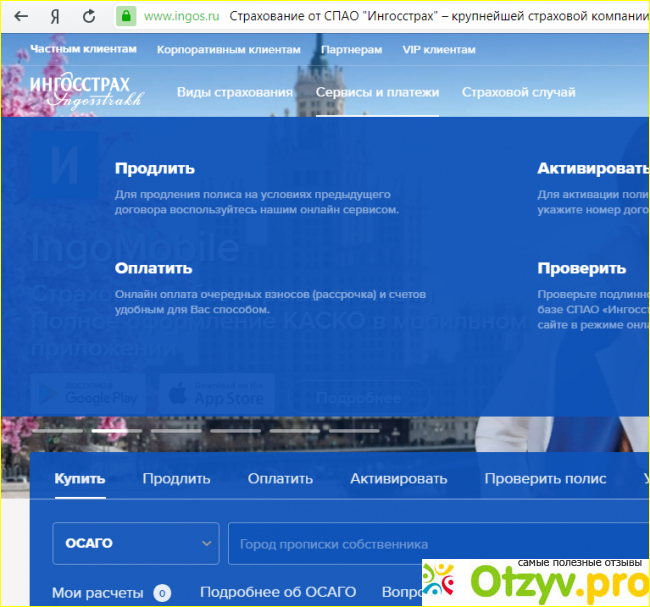Select the second carousel slide indicator
The image size is (650, 607).
117,431
